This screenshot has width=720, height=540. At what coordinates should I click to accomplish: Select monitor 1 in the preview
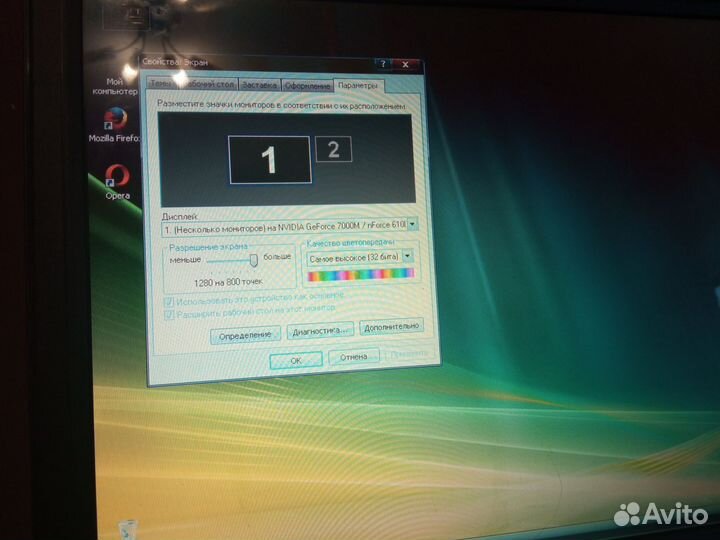coord(270,160)
